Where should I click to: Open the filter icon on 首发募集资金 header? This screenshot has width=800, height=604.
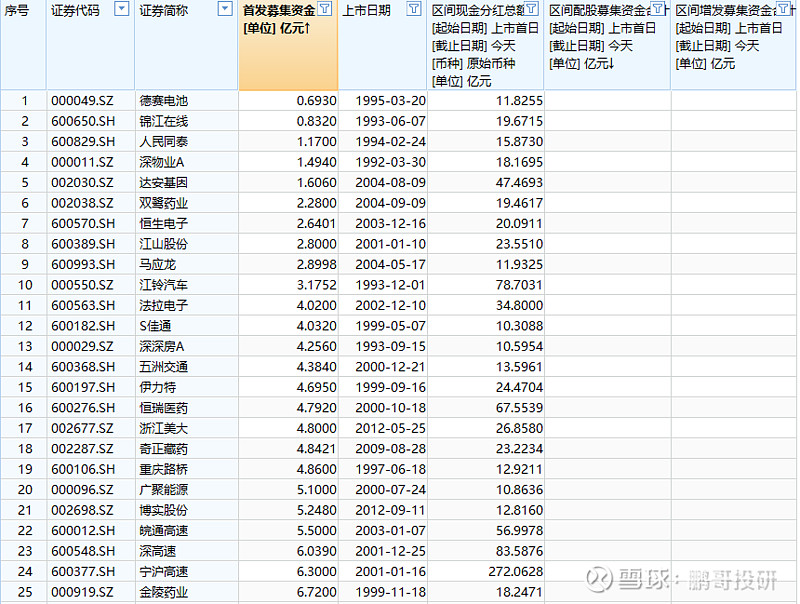326,10
